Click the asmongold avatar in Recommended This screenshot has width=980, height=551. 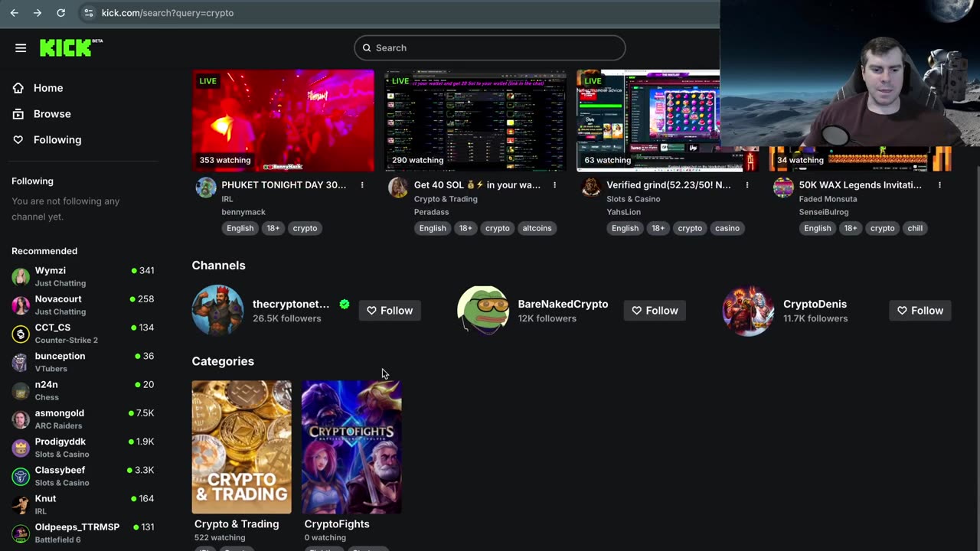(x=21, y=419)
